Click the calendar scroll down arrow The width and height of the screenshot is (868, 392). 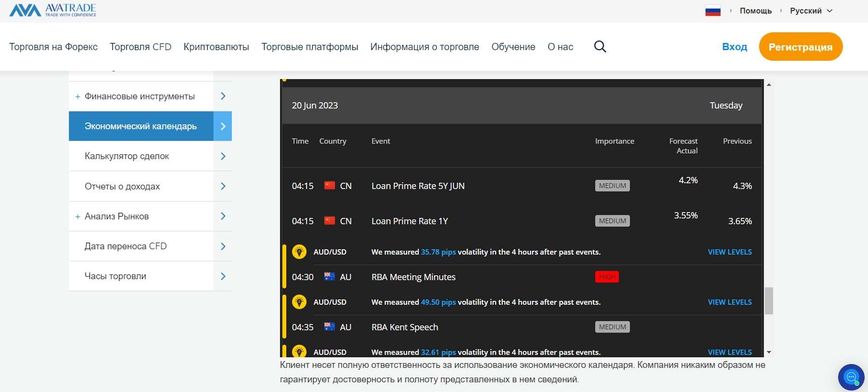(769, 352)
